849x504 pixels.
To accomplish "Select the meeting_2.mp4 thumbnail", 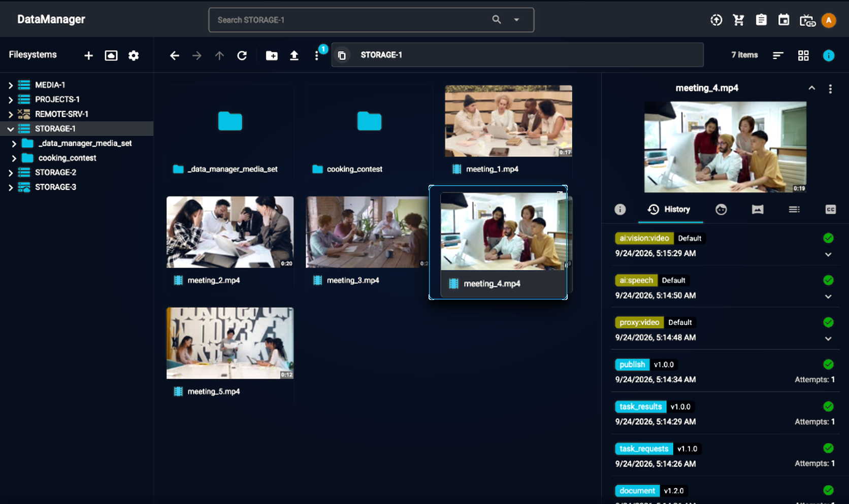I will pyautogui.click(x=230, y=232).
